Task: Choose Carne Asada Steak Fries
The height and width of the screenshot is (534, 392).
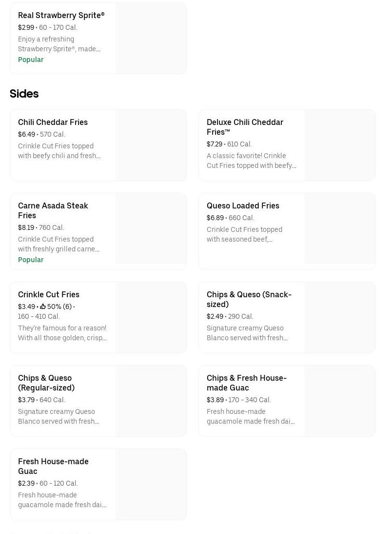Action: click(x=53, y=210)
